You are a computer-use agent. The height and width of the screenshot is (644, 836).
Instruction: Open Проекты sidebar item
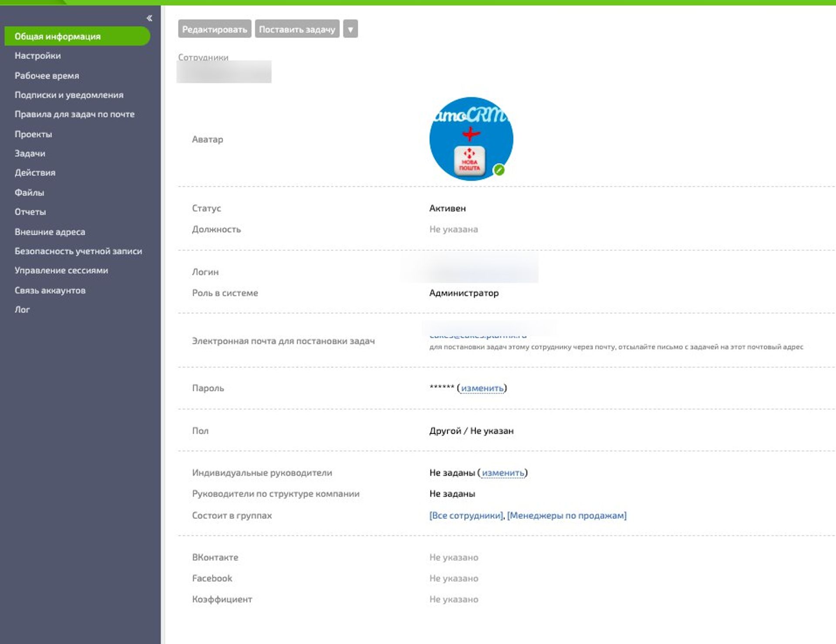tap(33, 134)
